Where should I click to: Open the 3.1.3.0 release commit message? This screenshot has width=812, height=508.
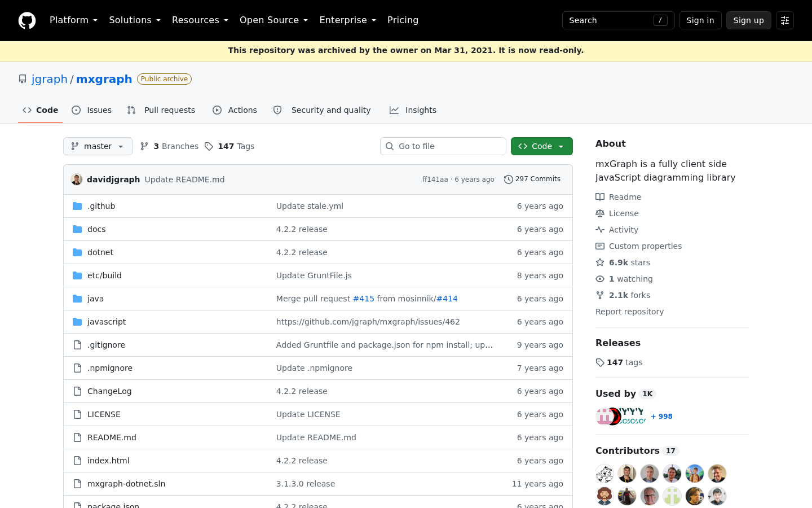(306, 484)
